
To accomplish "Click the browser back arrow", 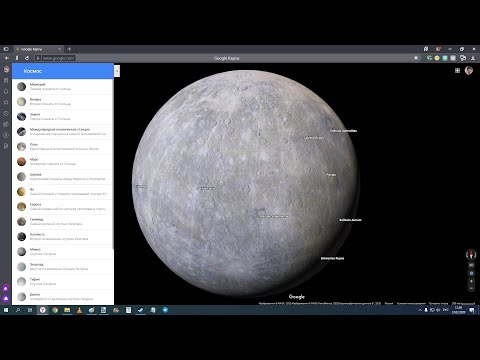I will pyautogui.click(x=6, y=58).
